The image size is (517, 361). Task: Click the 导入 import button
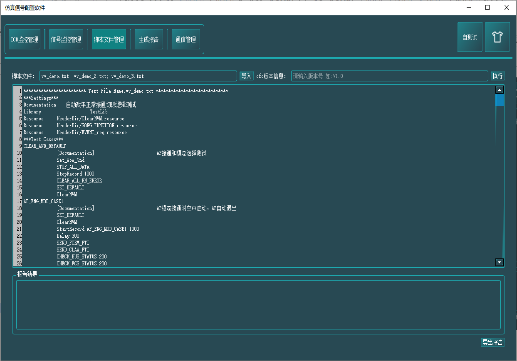(x=246, y=76)
